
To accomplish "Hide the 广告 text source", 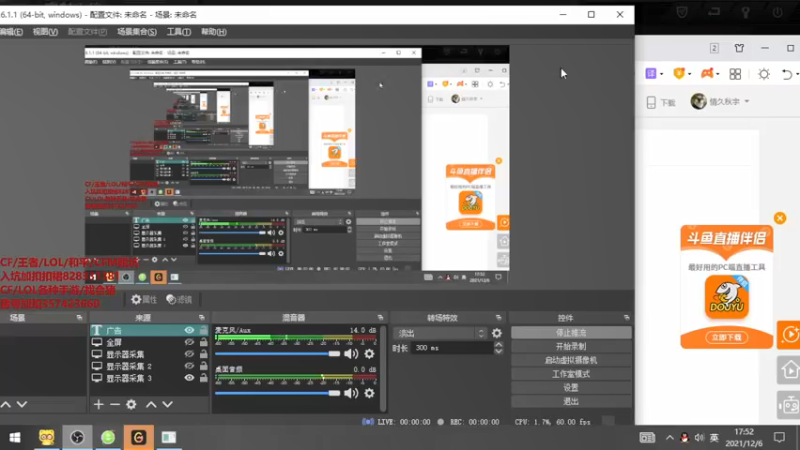I will click(x=189, y=330).
